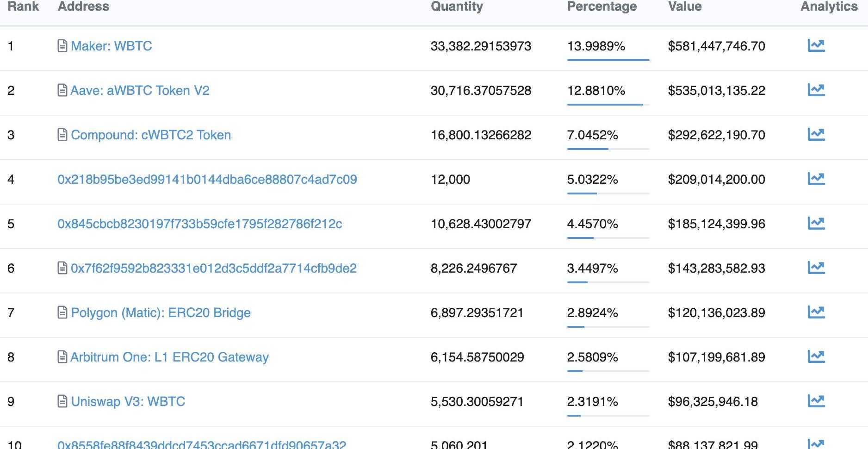Open Aave: aWBTC Token V2 link
The width and height of the screenshot is (868, 449).
140,90
